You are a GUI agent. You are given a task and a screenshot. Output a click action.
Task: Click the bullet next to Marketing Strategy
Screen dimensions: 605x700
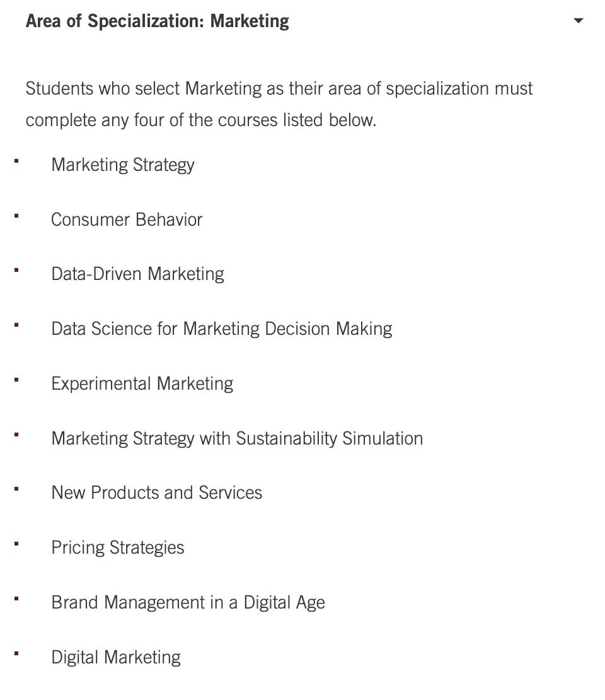tap(16, 161)
